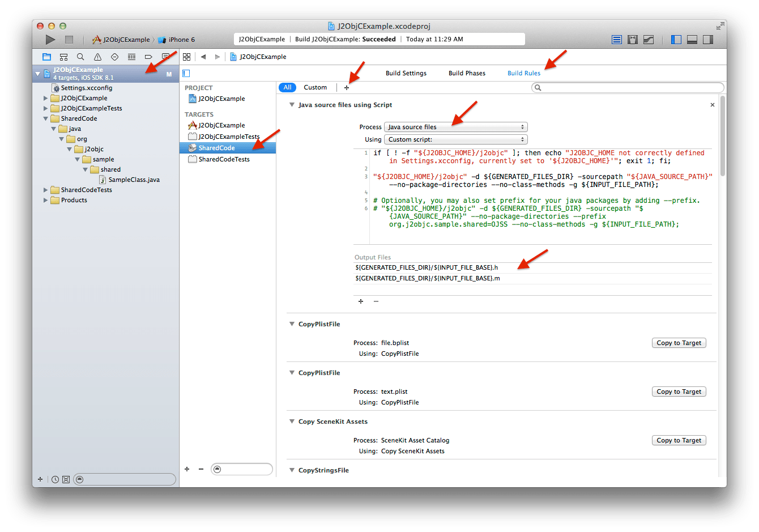This screenshot has height=532, width=759.
Task: Open the Find navigator magnifying glass
Action: click(x=80, y=57)
